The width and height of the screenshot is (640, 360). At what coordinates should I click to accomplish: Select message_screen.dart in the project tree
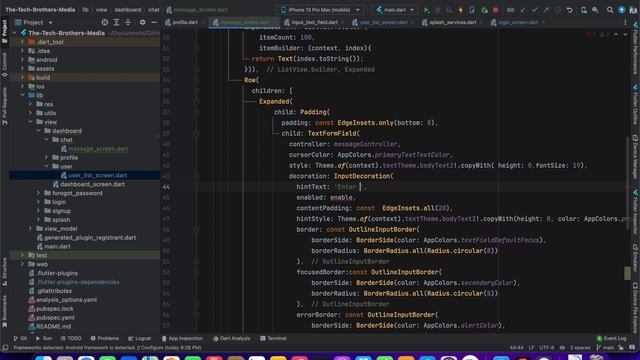click(98, 149)
